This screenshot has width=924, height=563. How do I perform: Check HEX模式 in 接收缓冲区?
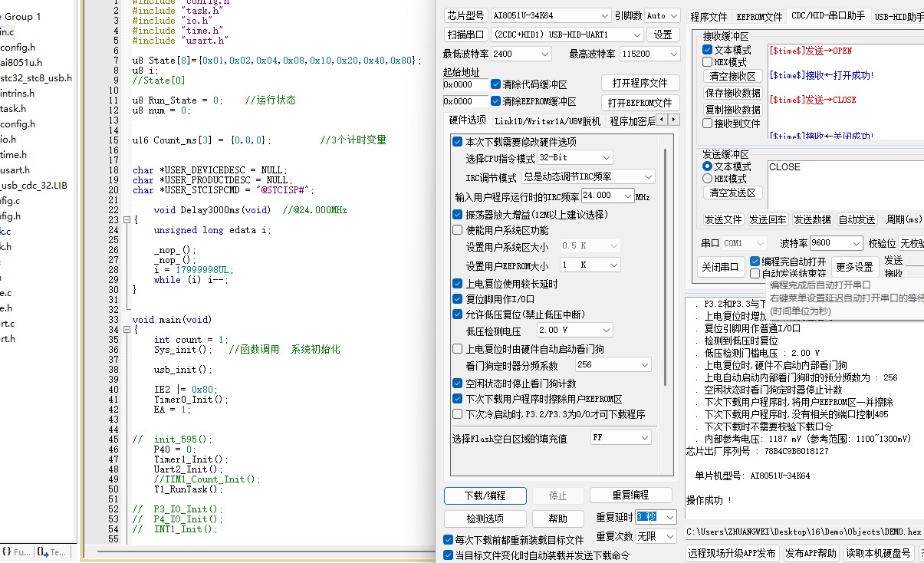(x=707, y=62)
